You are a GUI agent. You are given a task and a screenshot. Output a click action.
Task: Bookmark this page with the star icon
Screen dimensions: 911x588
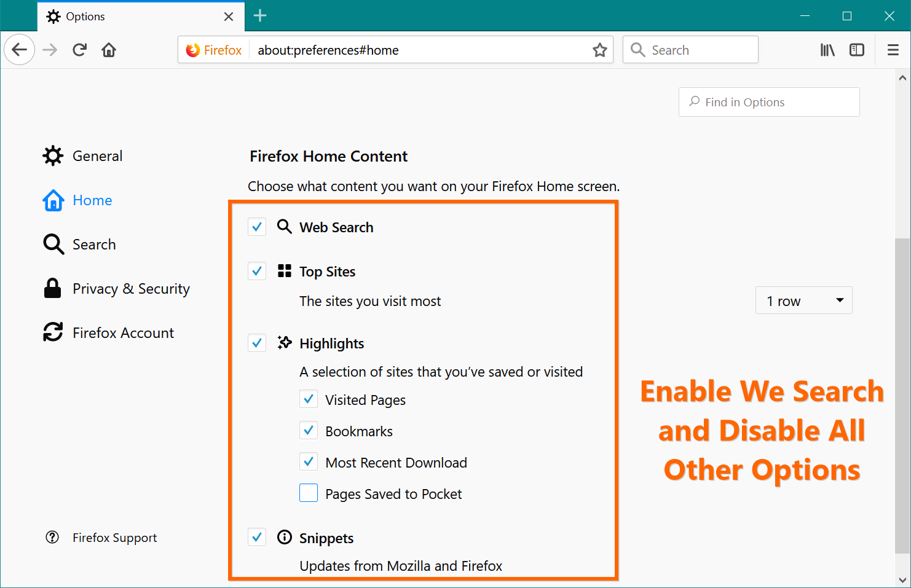(599, 50)
